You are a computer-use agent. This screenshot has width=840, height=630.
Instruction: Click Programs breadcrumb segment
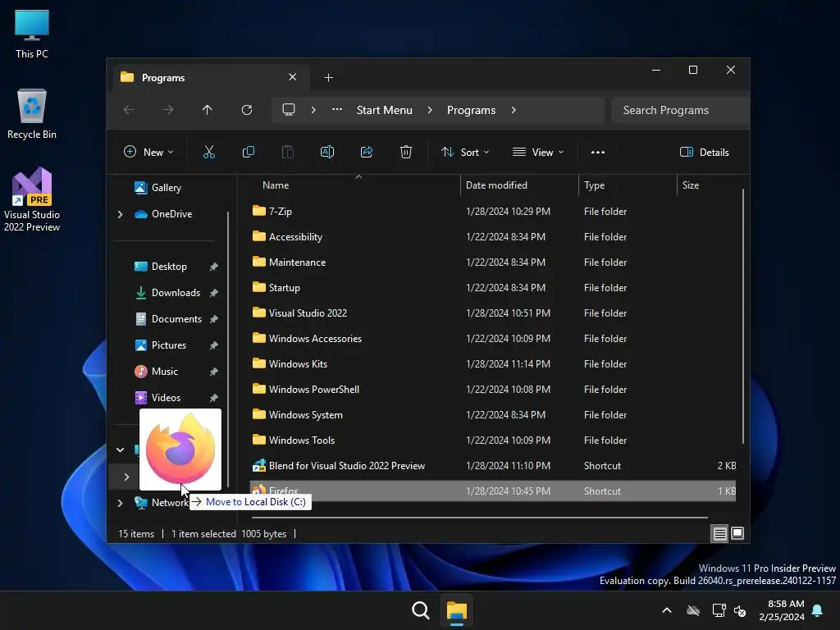(472, 110)
